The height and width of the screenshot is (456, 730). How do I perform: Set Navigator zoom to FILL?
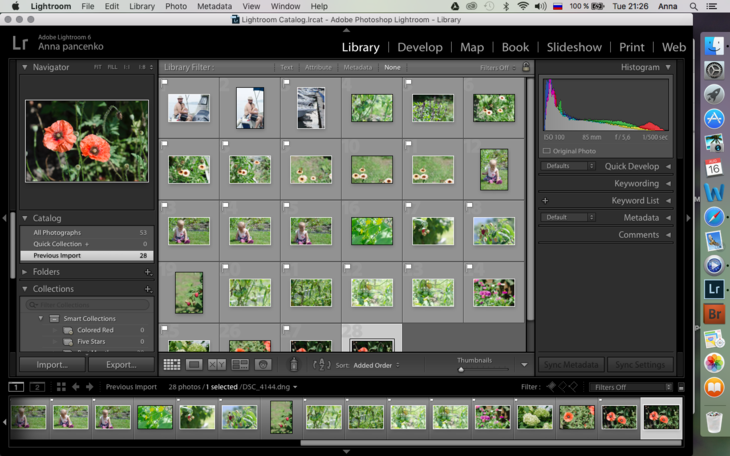point(112,67)
